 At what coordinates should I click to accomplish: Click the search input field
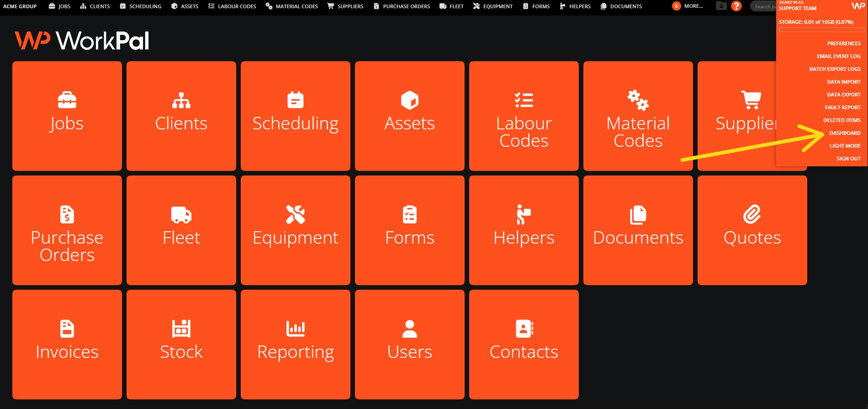coord(763,6)
